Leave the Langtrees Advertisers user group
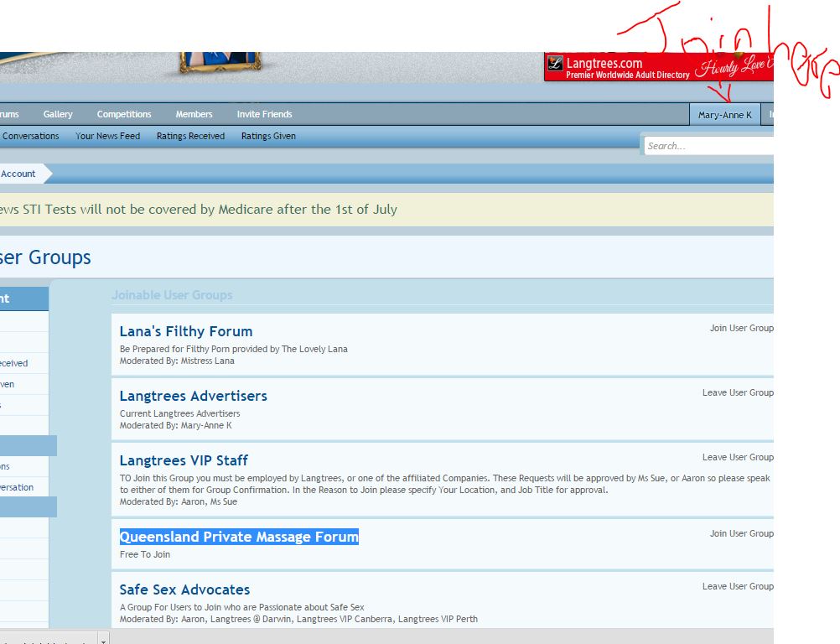The image size is (840, 644). (x=738, y=392)
